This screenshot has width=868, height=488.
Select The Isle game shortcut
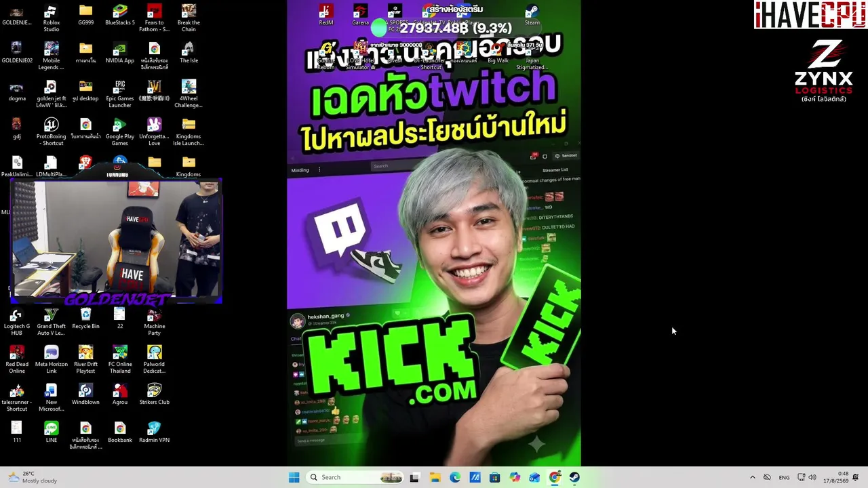189,53
